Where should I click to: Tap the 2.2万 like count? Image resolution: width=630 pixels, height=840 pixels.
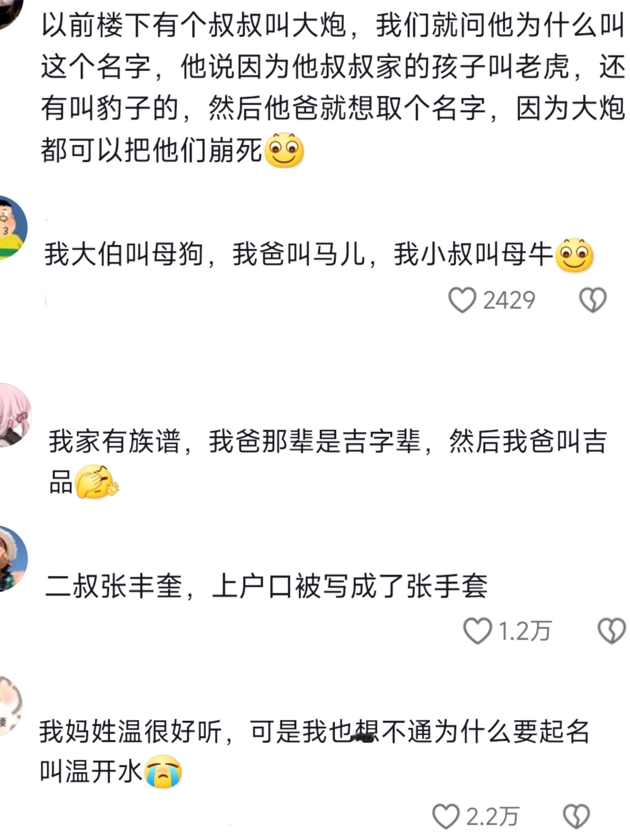point(492,816)
